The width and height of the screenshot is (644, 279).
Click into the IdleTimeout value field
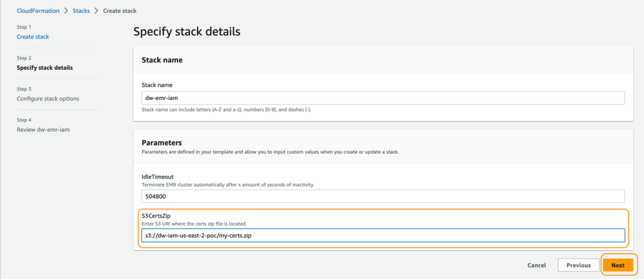[383, 196]
